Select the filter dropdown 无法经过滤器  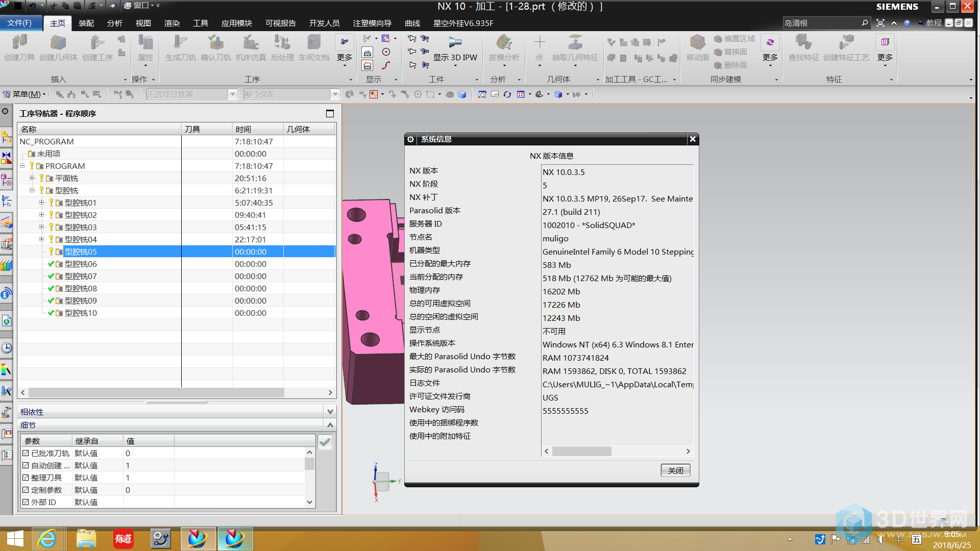[x=192, y=94]
